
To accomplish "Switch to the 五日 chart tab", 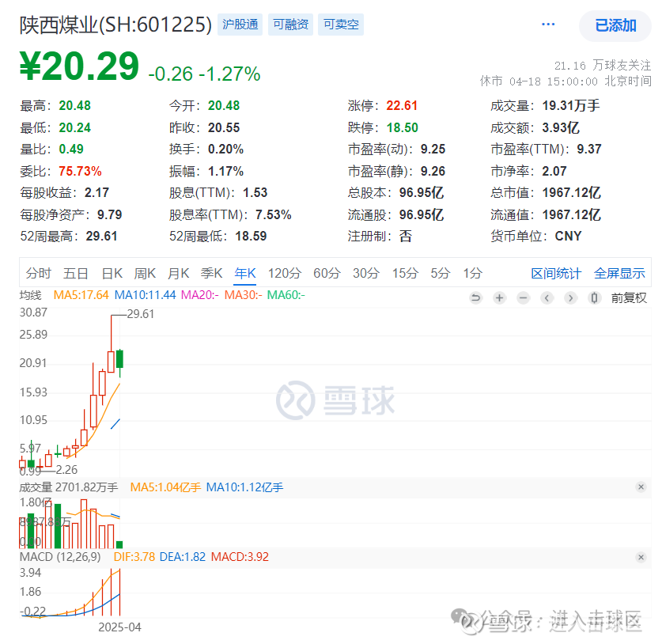I will (76, 273).
